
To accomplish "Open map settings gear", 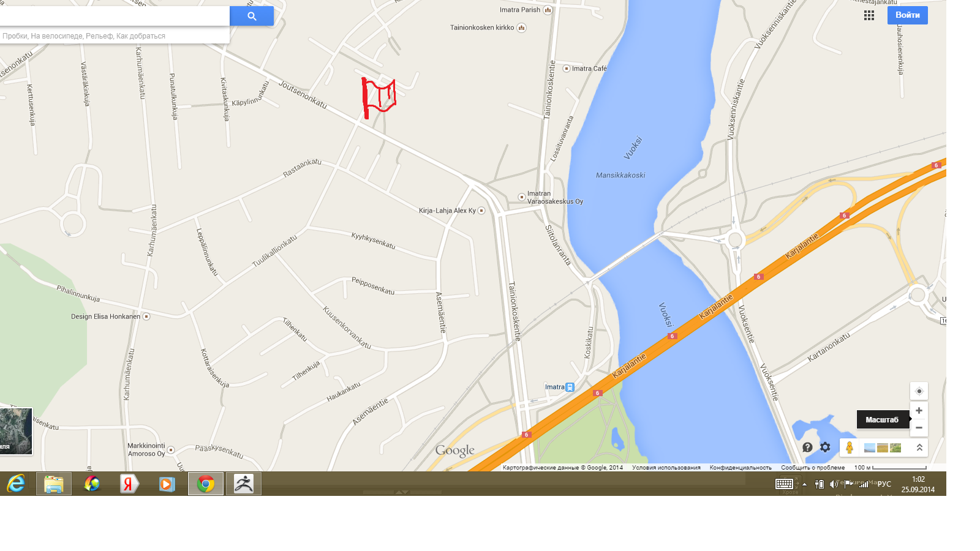I will [x=825, y=448].
